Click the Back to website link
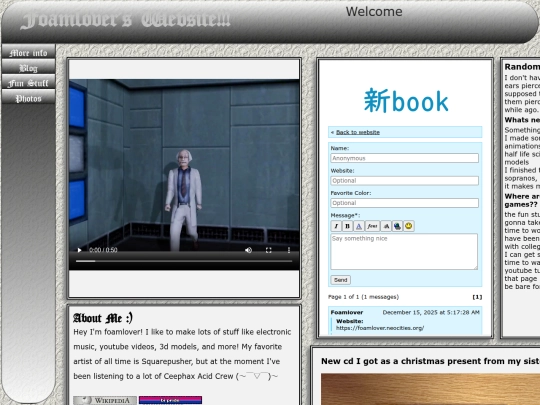Screen dimensions: 540x405 click(358, 132)
